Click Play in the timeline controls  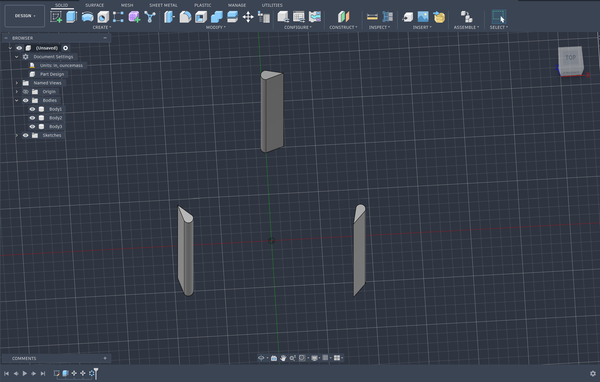point(24,373)
